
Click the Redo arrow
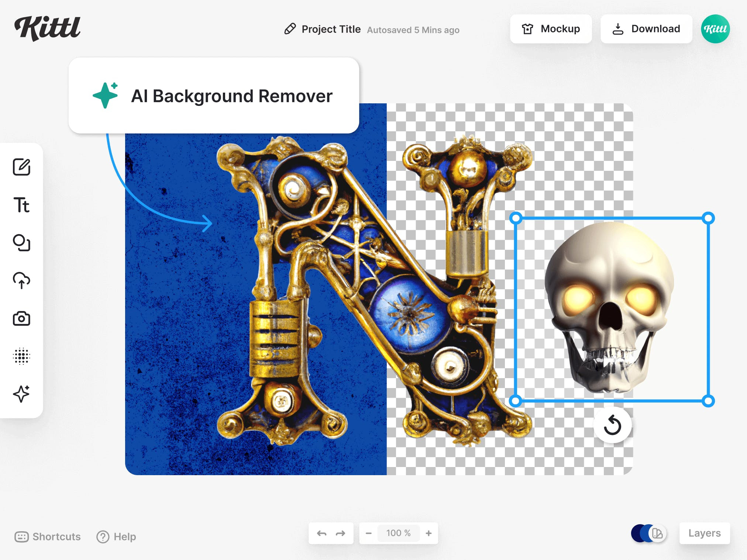[340, 533]
